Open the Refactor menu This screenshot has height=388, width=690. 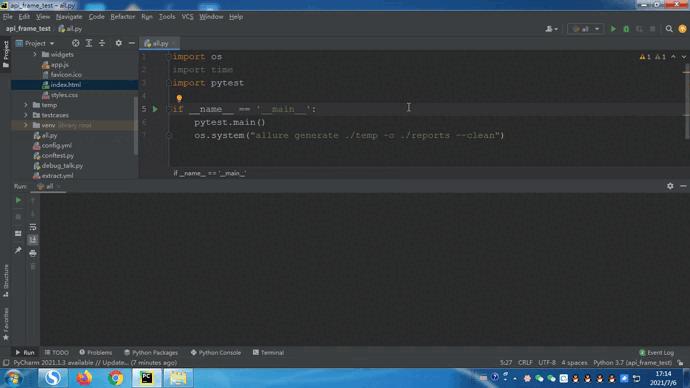tap(123, 17)
